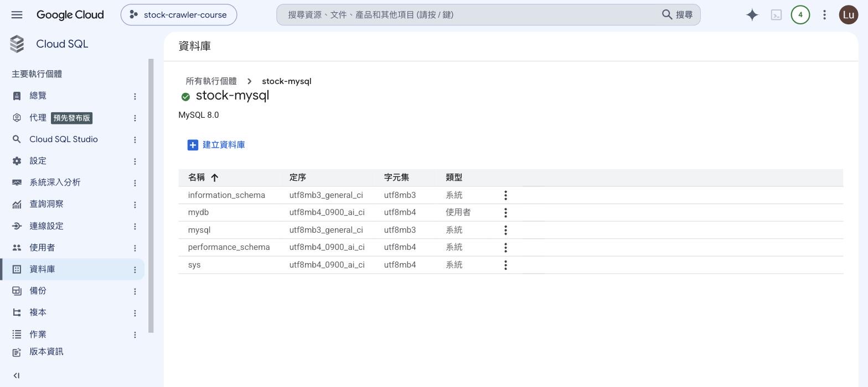
Task: Open options menu for mysql row
Action: 505,230
